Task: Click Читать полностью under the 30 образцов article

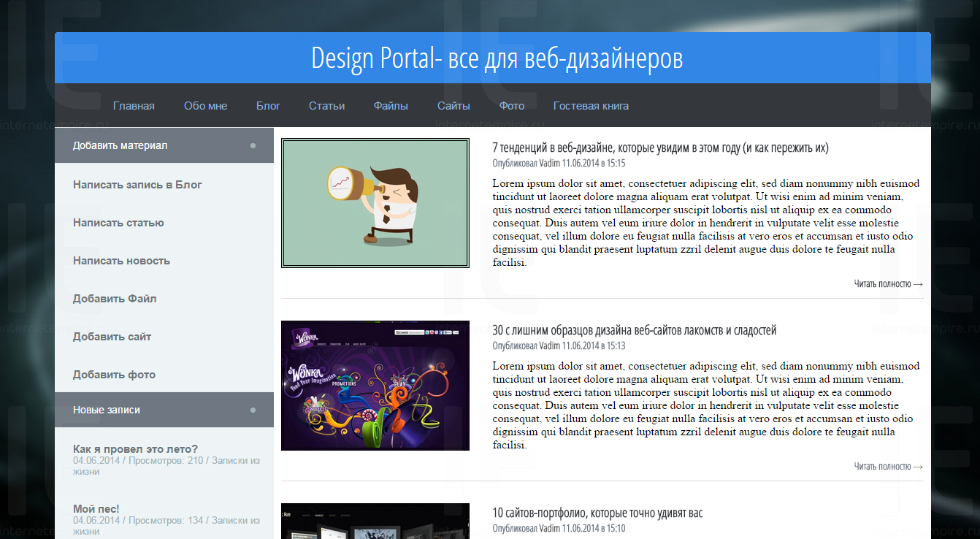Action: coord(889,466)
